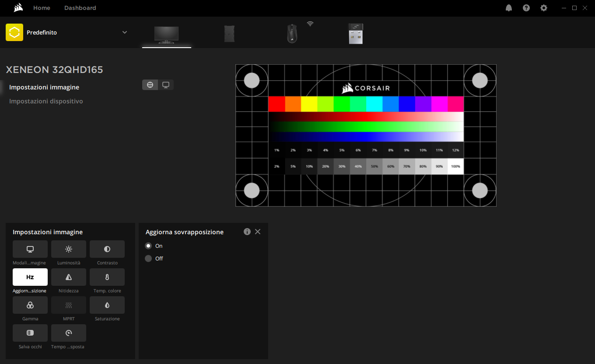Click the yellow Predefinito profile icon
Viewport: 595px width, 364px height.
click(x=14, y=32)
